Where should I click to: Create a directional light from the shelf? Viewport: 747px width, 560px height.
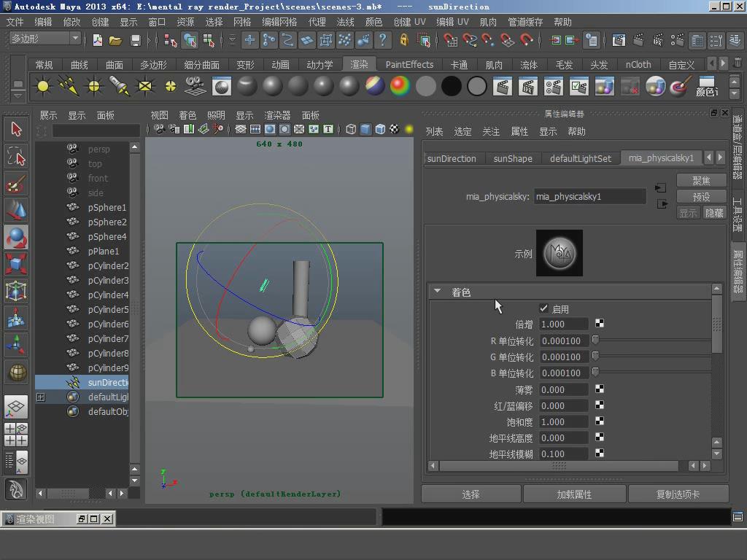68,86
